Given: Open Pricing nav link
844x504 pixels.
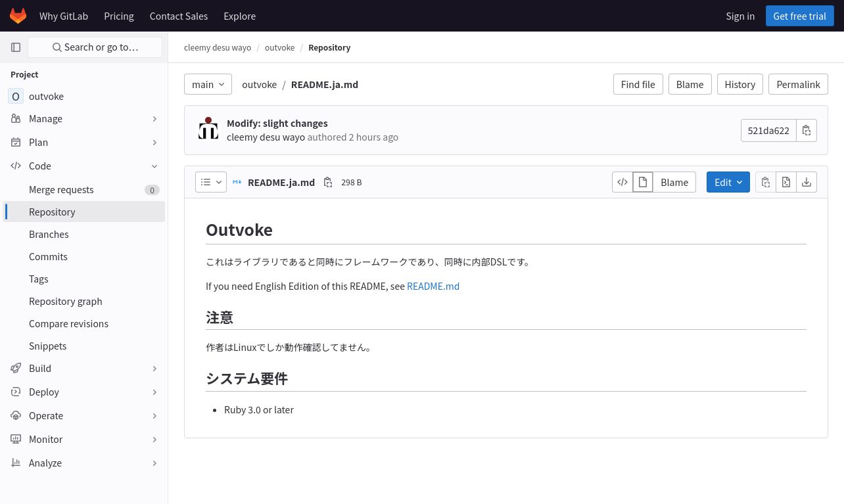Looking at the screenshot, I should pyautogui.click(x=119, y=16).
